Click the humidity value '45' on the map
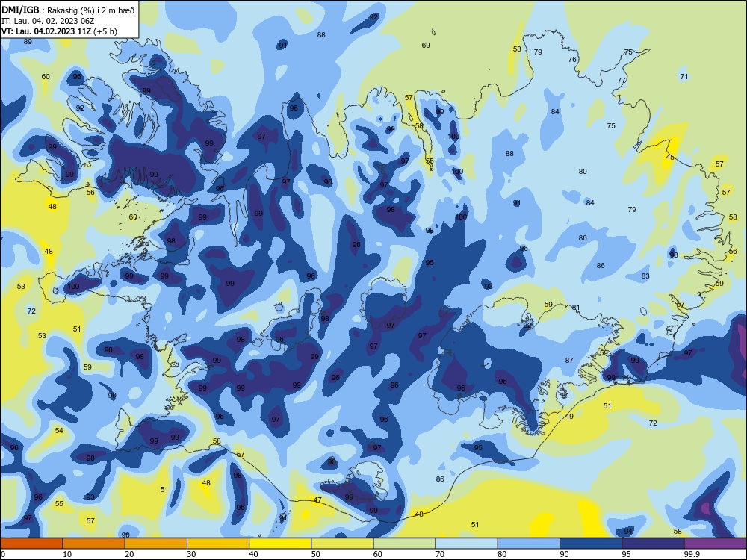 click(670, 157)
